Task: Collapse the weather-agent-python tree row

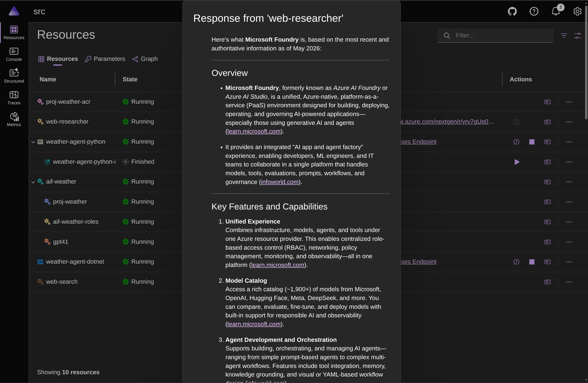Action: tap(33, 142)
